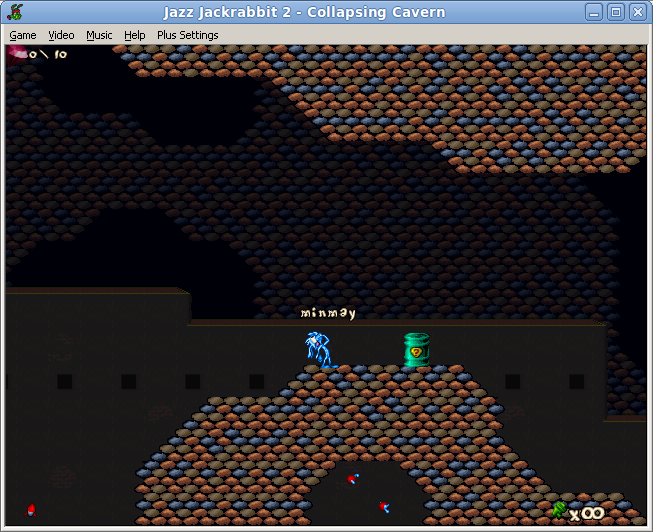The width and height of the screenshot is (653, 532).
Task: Open the Help menu
Action: coord(135,35)
